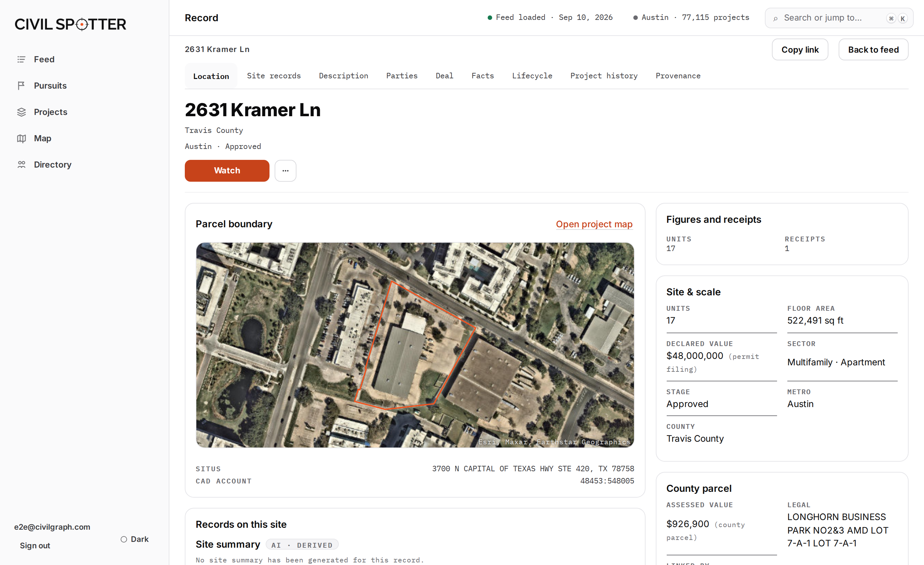Click the Receipts value 1
This screenshot has height=565, width=924.
[x=787, y=248]
